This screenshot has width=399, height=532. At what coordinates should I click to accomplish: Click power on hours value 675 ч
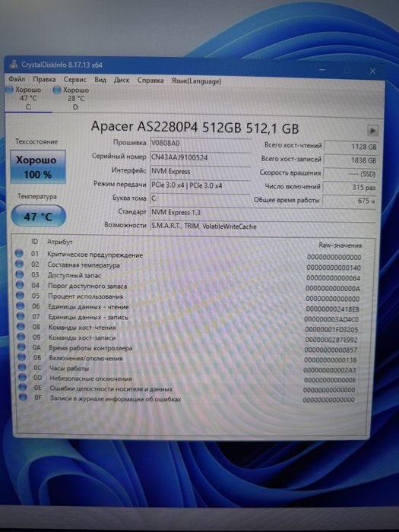[350, 201]
